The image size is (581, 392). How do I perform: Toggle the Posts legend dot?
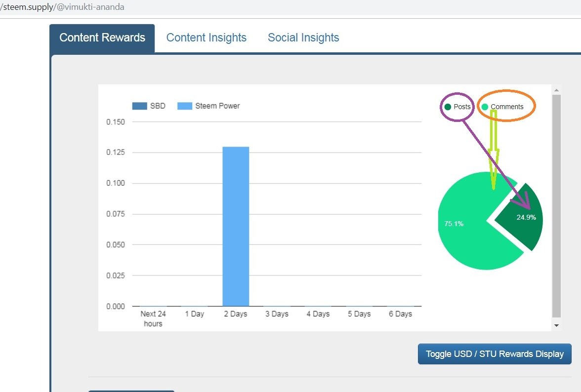point(448,107)
